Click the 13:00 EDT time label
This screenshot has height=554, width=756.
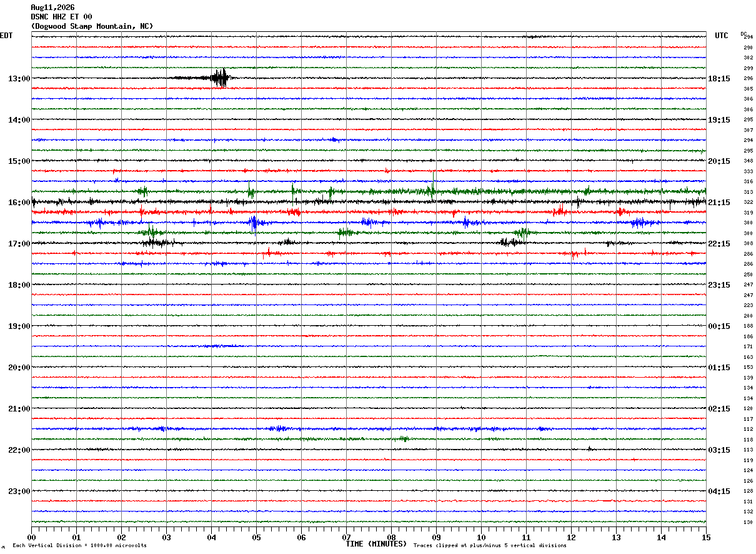pos(19,79)
